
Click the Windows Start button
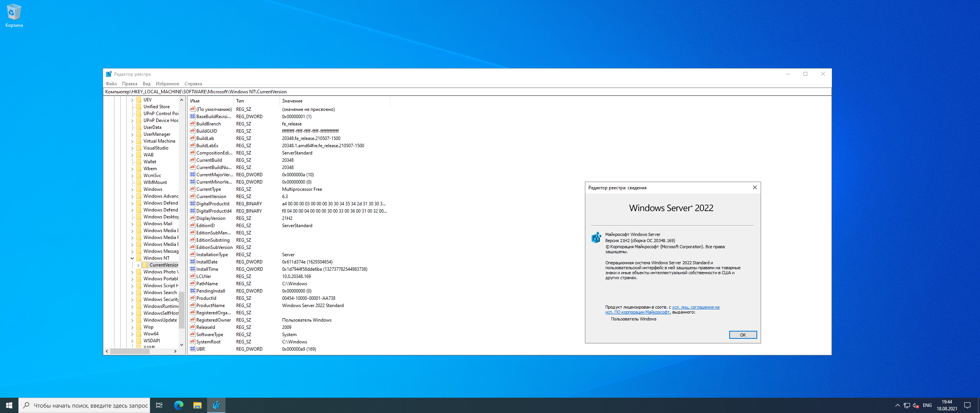click(x=9, y=405)
